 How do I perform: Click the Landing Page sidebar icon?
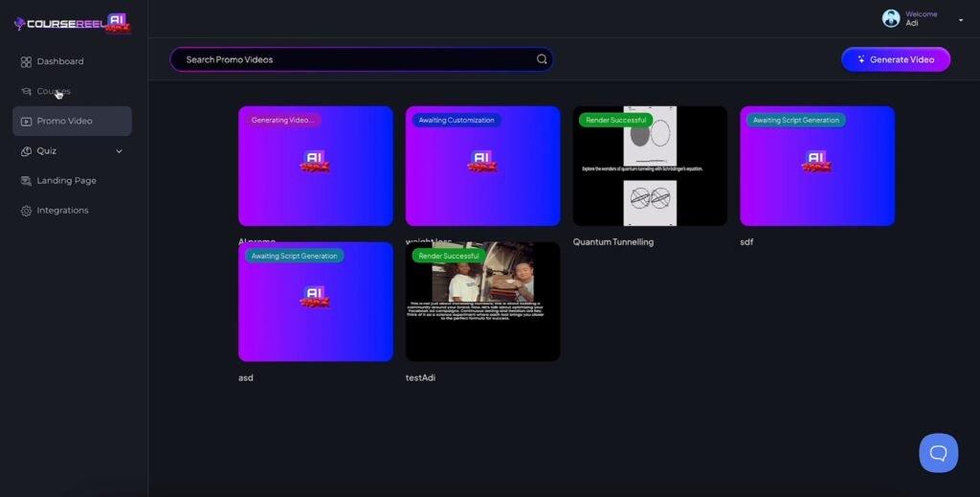tap(26, 181)
